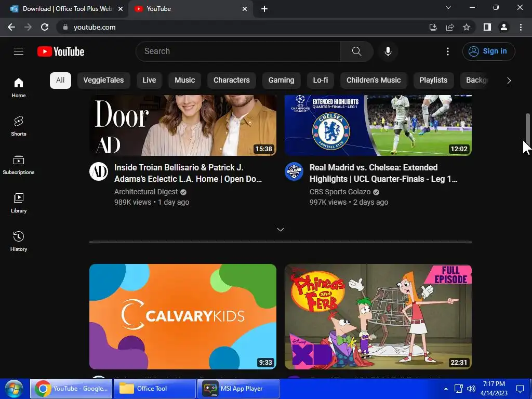This screenshot has width=532, height=399.
Task: Open the Chrome three-dot menu
Action: (521, 27)
